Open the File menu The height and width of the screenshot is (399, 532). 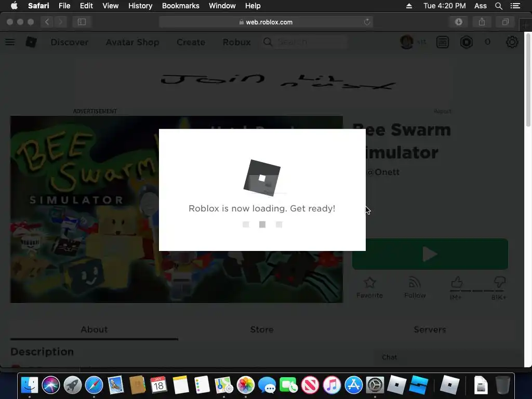tap(64, 6)
